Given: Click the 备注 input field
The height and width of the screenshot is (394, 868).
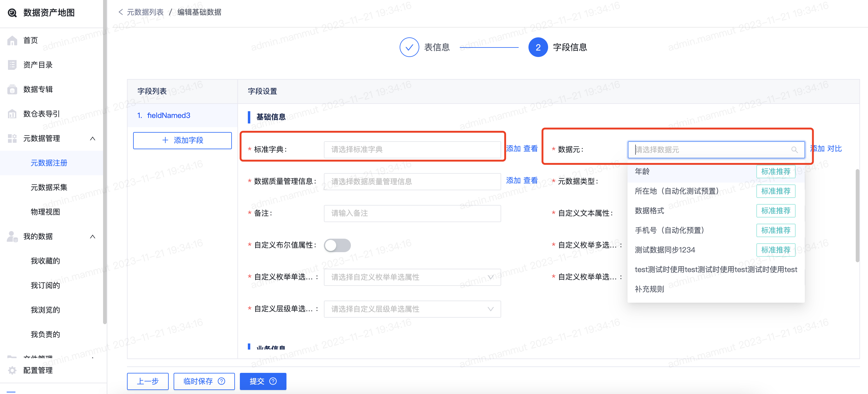Looking at the screenshot, I should 412,214.
